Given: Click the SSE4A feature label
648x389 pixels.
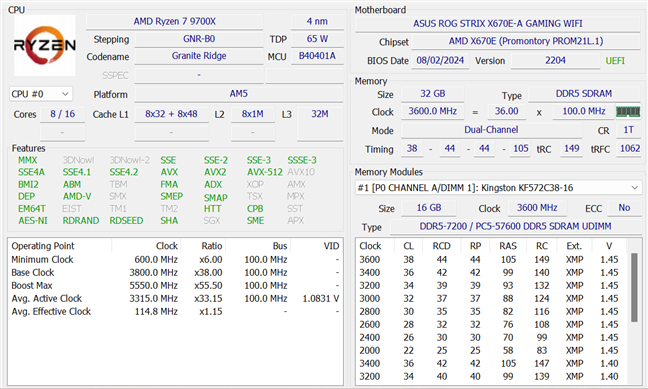Looking at the screenshot, I should 31,172.
